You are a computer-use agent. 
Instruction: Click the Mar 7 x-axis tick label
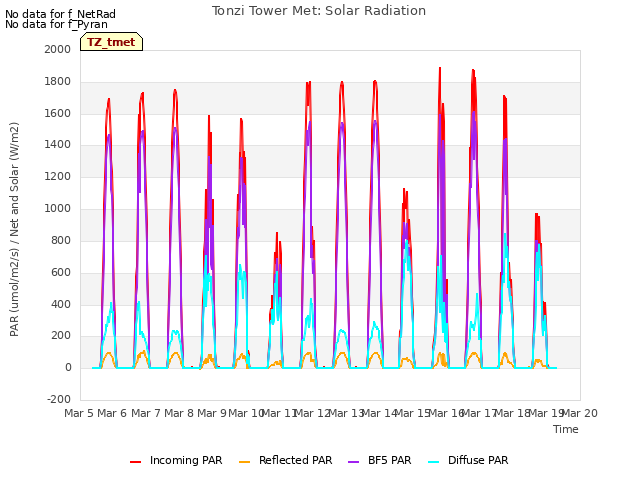tap(146, 413)
